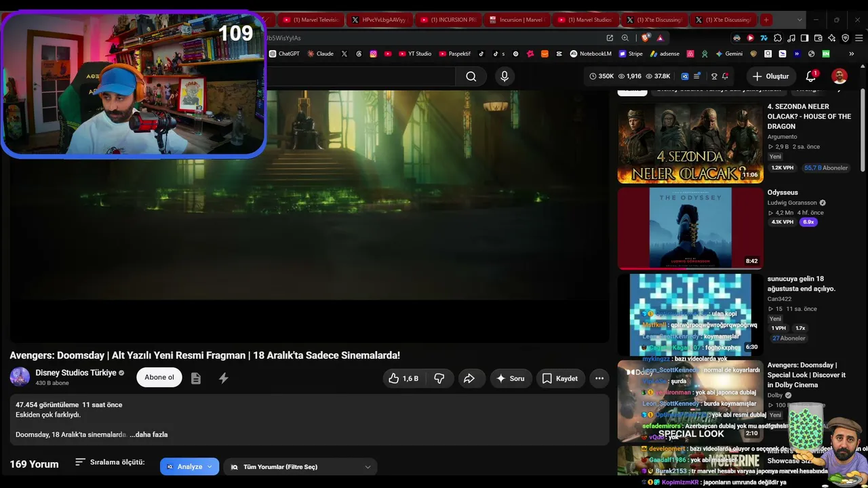The height and width of the screenshot is (488, 868).
Task: Open the notifications bell in YouTube header
Action: click(811, 77)
